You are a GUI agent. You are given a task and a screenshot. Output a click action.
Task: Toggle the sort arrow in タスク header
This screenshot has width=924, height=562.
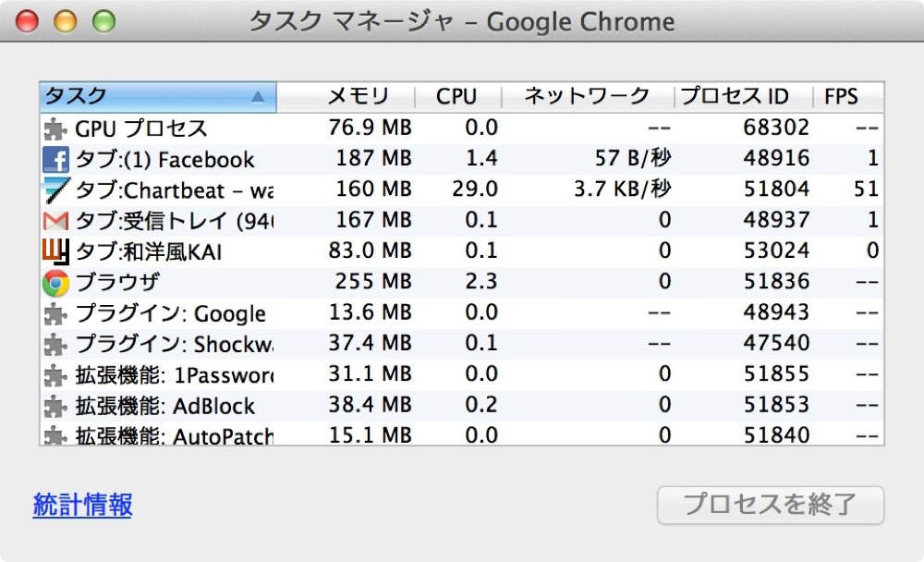pos(258,97)
